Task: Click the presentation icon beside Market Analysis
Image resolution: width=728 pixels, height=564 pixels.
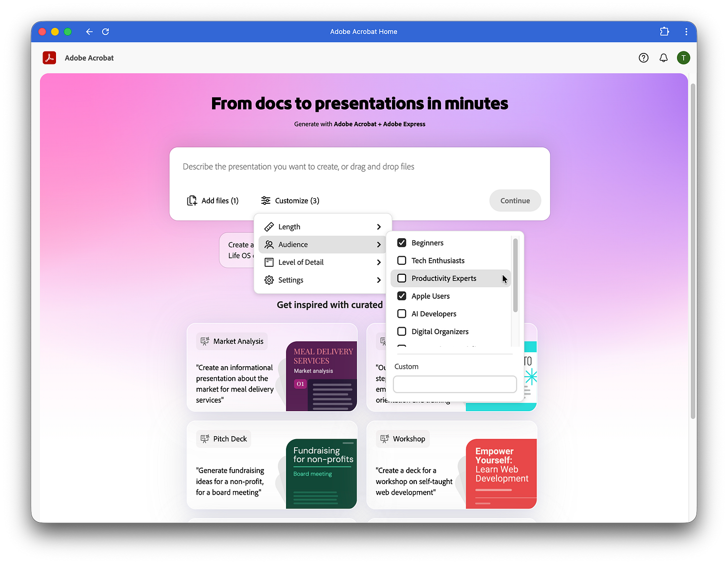Action: [205, 341]
